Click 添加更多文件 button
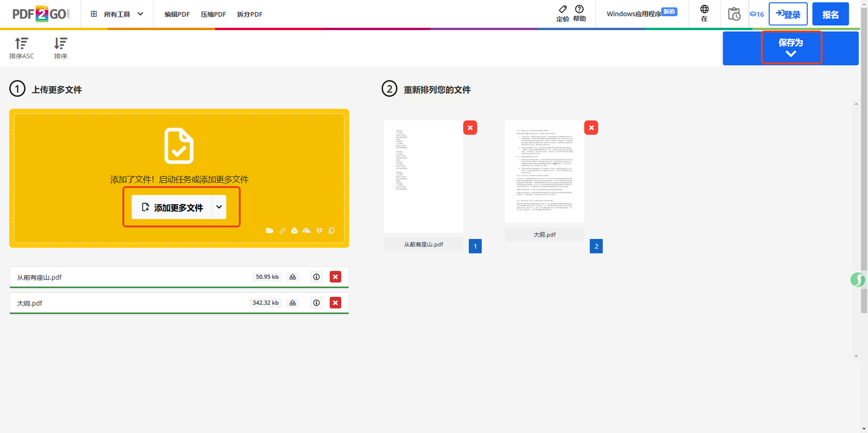 click(x=172, y=207)
